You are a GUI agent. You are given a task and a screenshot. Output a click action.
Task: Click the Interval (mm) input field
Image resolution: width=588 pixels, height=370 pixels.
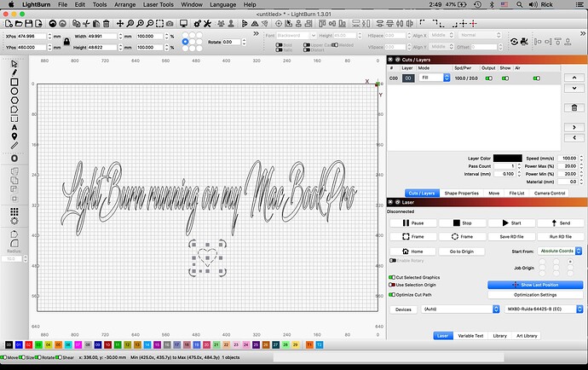pyautogui.click(x=504, y=174)
